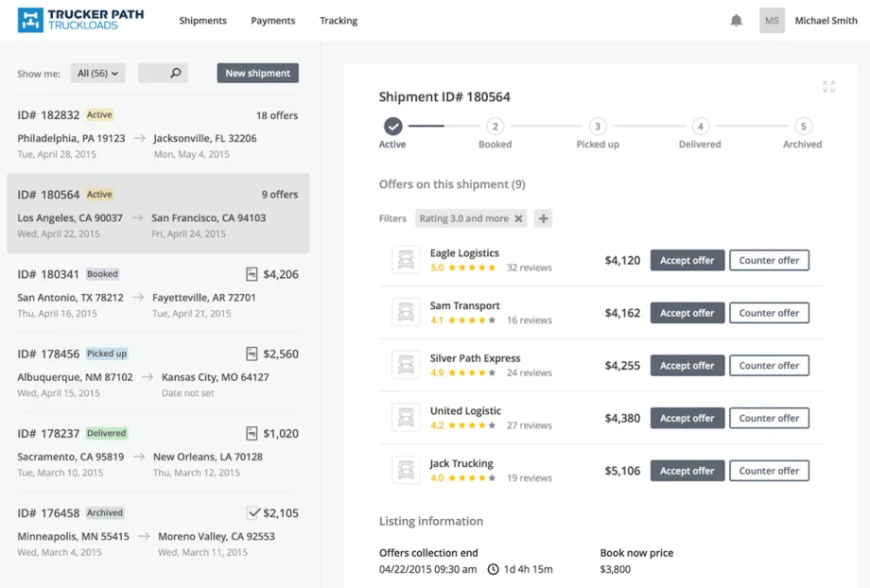Accept United Logistic offer

point(687,418)
